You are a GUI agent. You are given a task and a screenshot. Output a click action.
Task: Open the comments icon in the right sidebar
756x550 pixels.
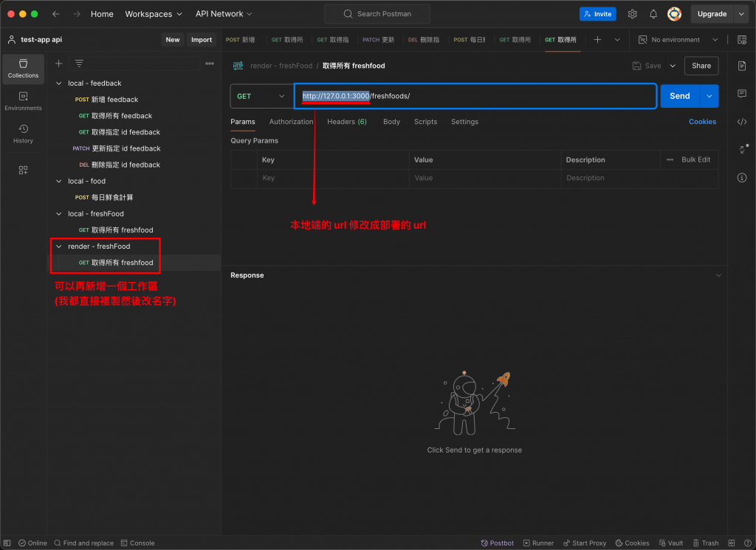(x=742, y=94)
